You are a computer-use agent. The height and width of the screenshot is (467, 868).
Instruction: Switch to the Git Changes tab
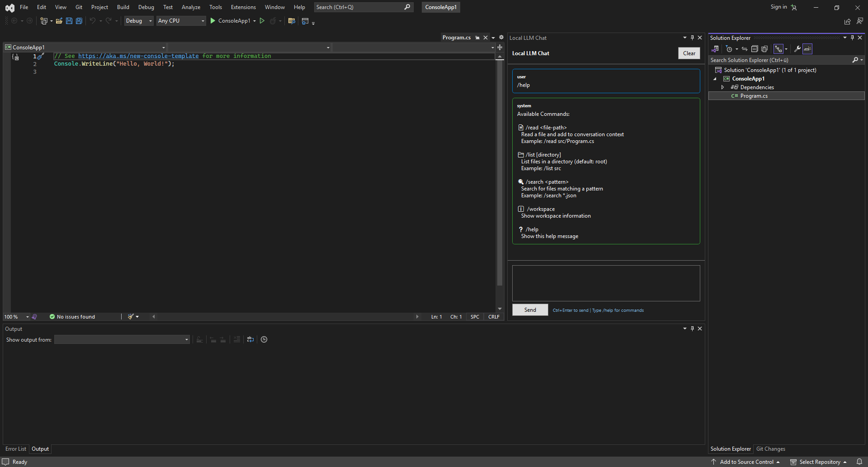click(x=771, y=448)
